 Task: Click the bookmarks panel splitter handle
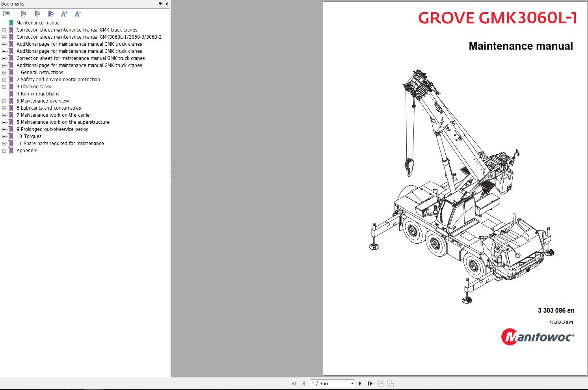(x=172, y=174)
